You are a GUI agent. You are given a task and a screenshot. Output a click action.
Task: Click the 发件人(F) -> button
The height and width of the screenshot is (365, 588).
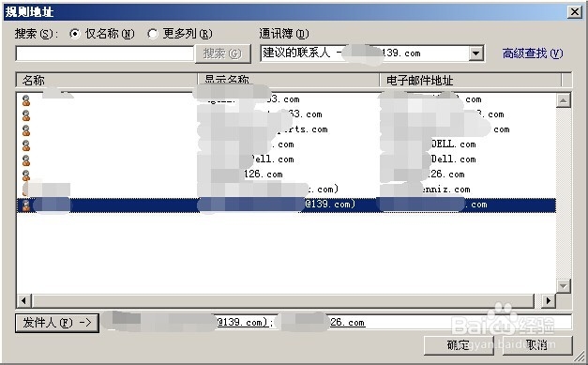(57, 323)
